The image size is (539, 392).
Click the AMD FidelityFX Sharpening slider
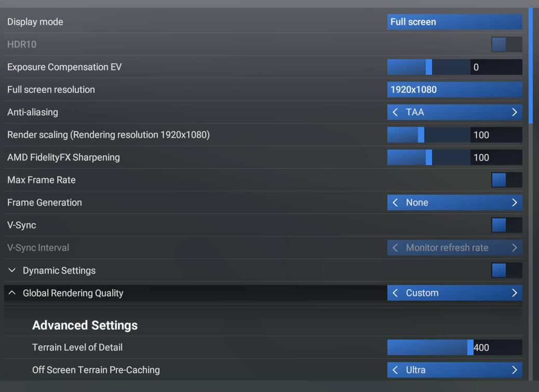coord(429,157)
